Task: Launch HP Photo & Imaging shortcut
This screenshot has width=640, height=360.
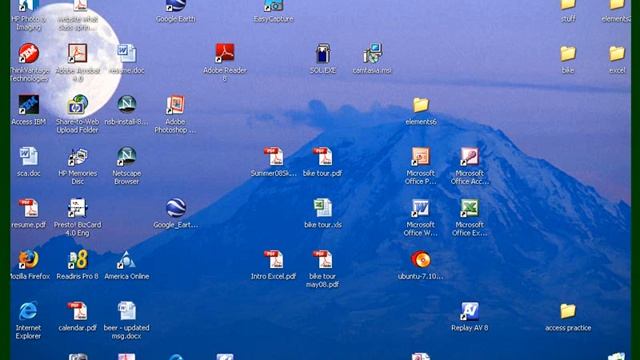Action: point(29,6)
